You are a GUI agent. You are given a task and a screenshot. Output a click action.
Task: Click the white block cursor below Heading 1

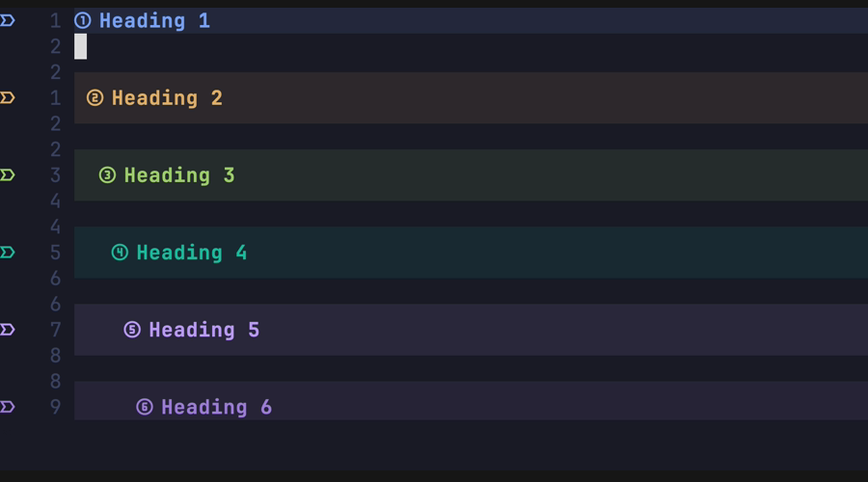81,46
